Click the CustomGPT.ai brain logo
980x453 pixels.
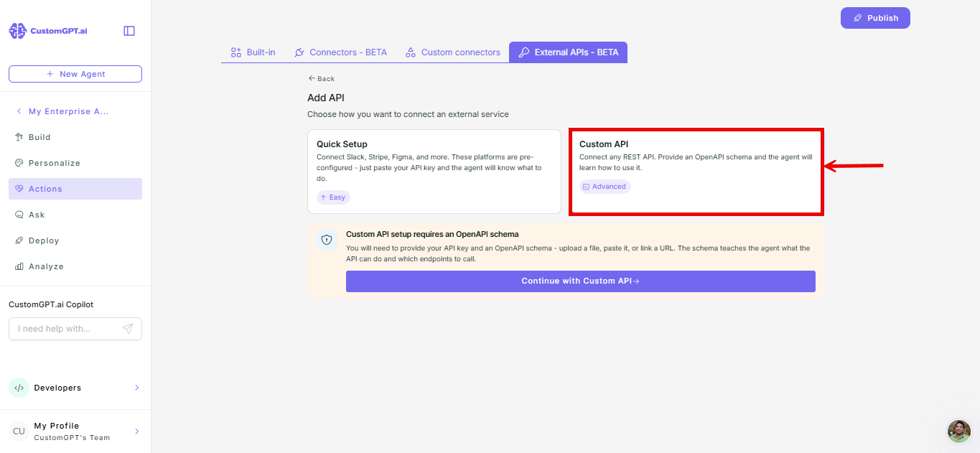(x=18, y=31)
